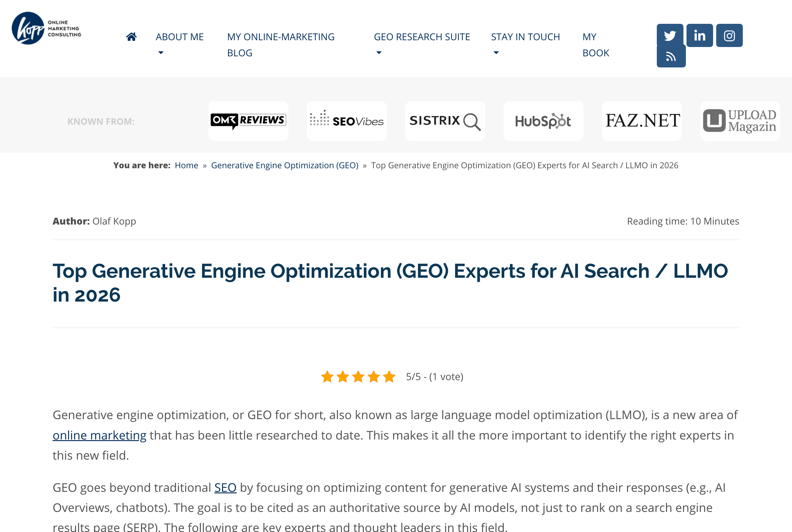Open the Twitter profile icon

[x=669, y=35]
